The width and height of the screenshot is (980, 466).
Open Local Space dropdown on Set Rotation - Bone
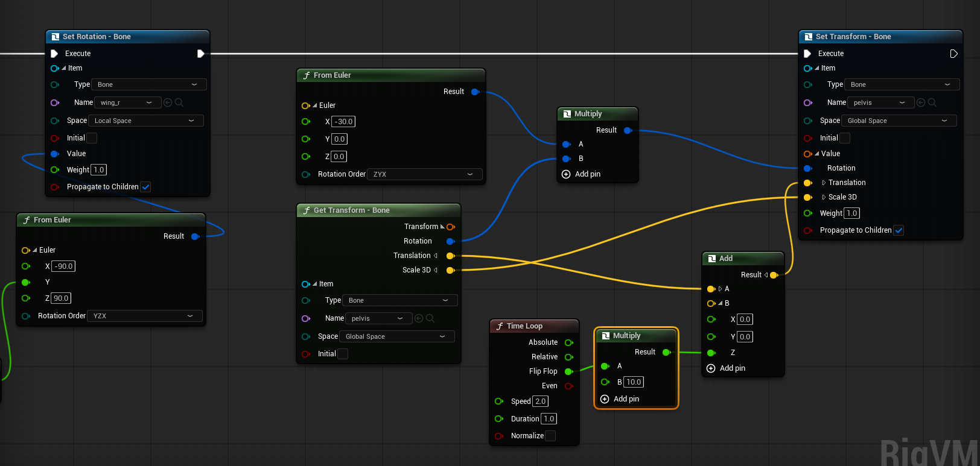click(x=146, y=121)
